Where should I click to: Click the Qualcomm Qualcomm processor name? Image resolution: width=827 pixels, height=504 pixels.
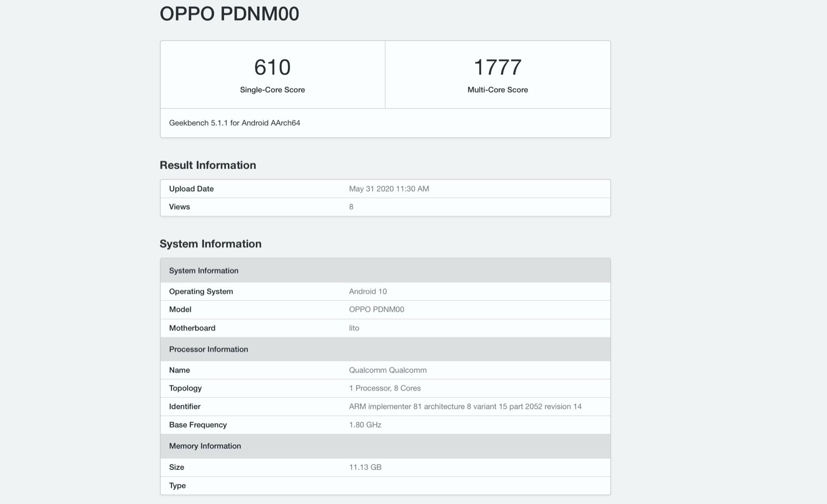[x=388, y=370]
